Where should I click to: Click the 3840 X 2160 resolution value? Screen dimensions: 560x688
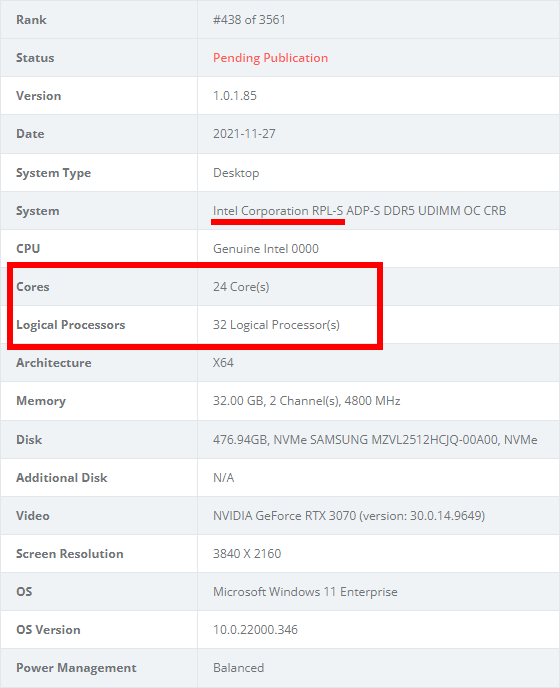[247, 554]
